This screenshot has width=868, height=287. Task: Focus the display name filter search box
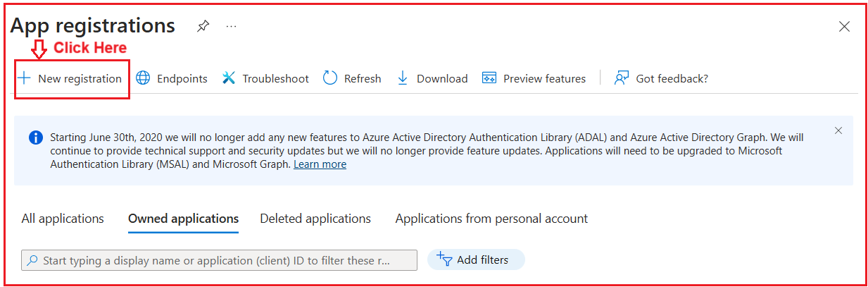pos(219,260)
